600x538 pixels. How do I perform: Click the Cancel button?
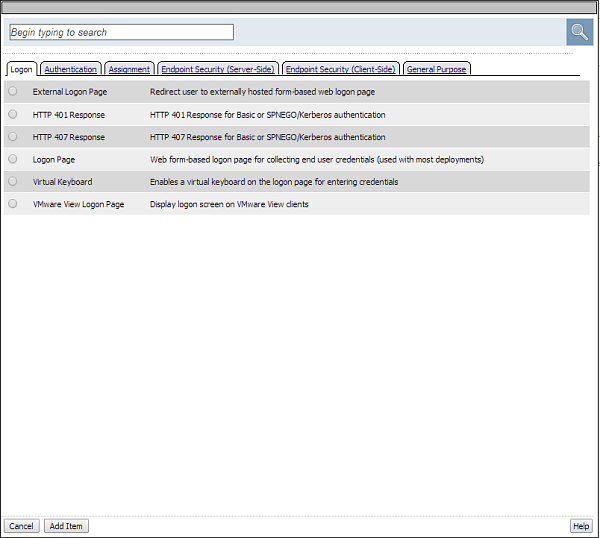pyautogui.click(x=21, y=526)
